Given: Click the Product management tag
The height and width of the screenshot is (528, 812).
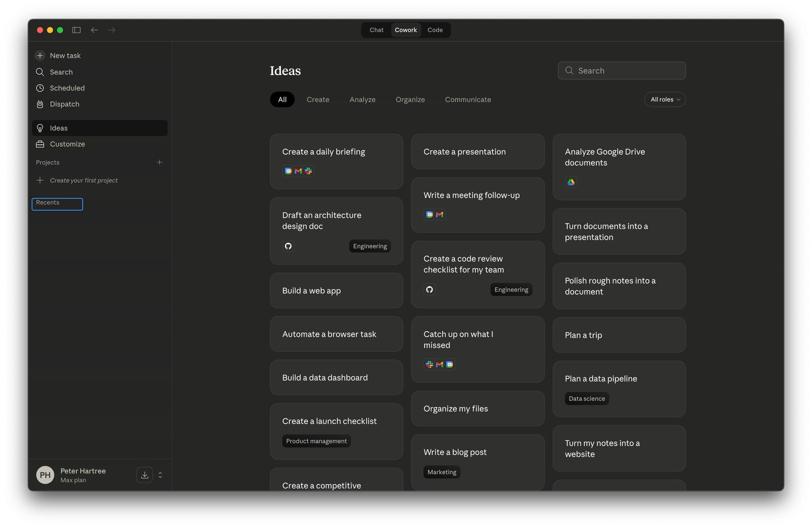Looking at the screenshot, I should [x=316, y=441].
